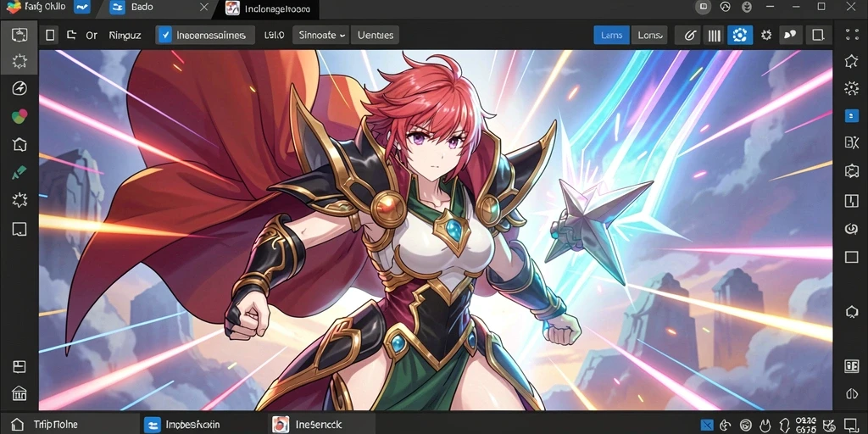Click the Uentues button
This screenshot has width=868, height=434.
click(375, 36)
